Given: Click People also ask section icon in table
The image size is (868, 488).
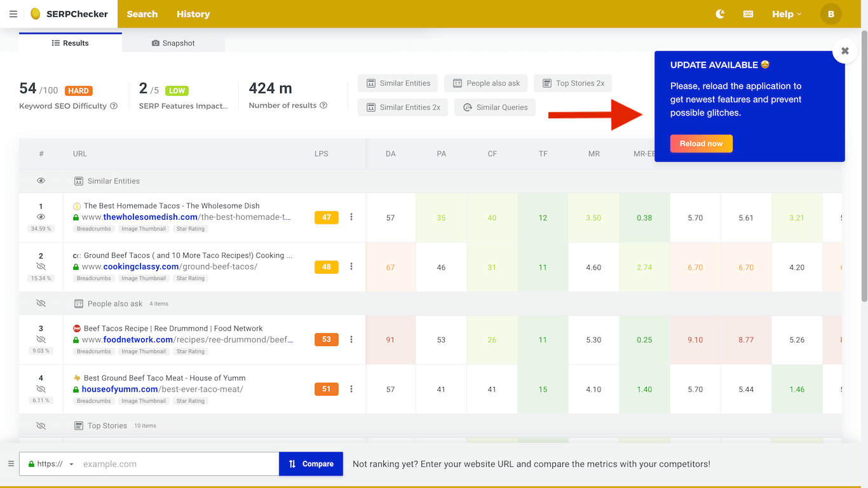Looking at the screenshot, I should coord(79,304).
